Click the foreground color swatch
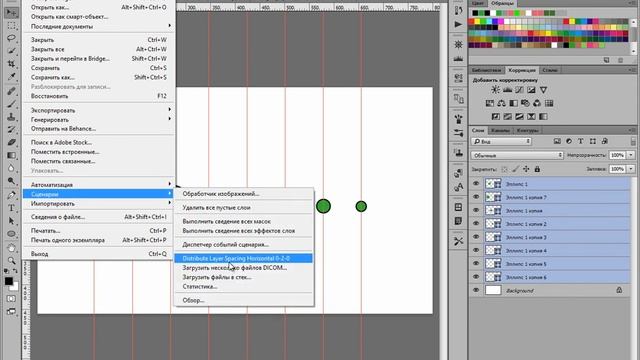Image resolution: width=640 pixels, height=360 pixels. pos(9,281)
